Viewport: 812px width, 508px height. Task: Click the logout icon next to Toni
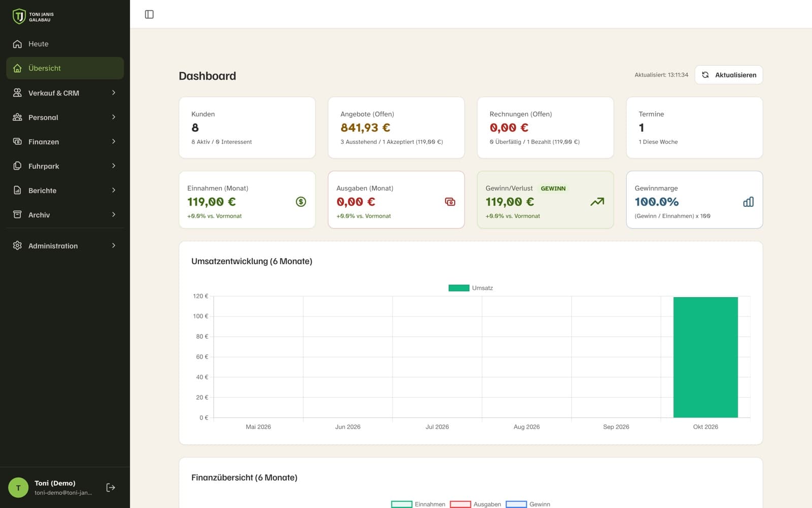tap(111, 488)
